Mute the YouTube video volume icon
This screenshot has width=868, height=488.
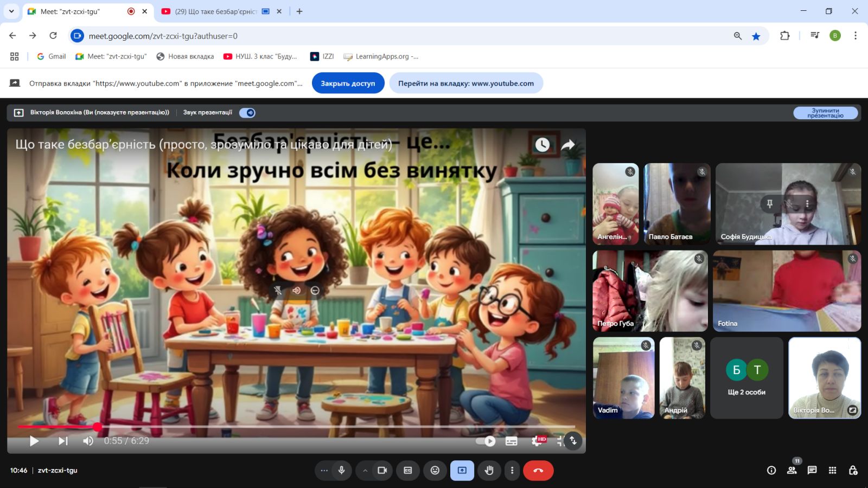click(88, 441)
